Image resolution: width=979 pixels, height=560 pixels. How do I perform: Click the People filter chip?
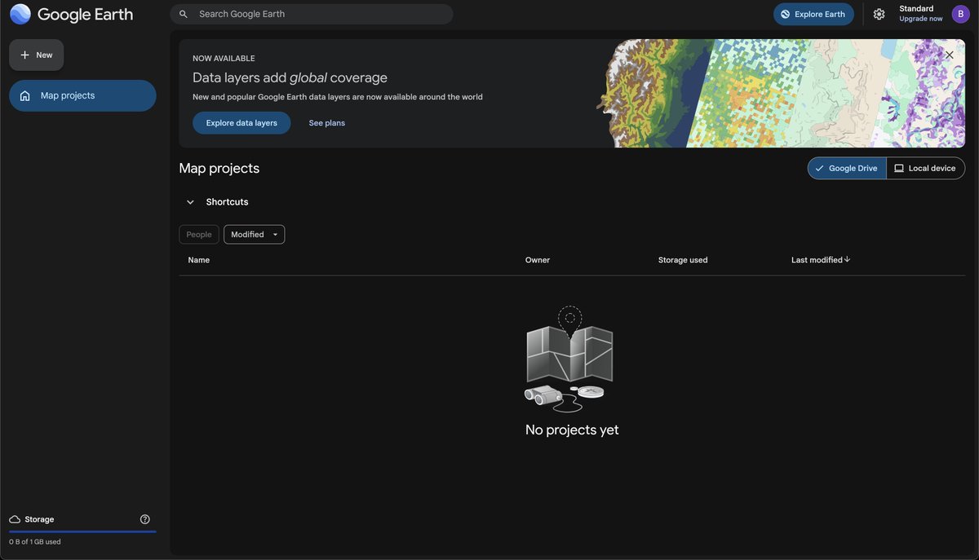tap(199, 235)
